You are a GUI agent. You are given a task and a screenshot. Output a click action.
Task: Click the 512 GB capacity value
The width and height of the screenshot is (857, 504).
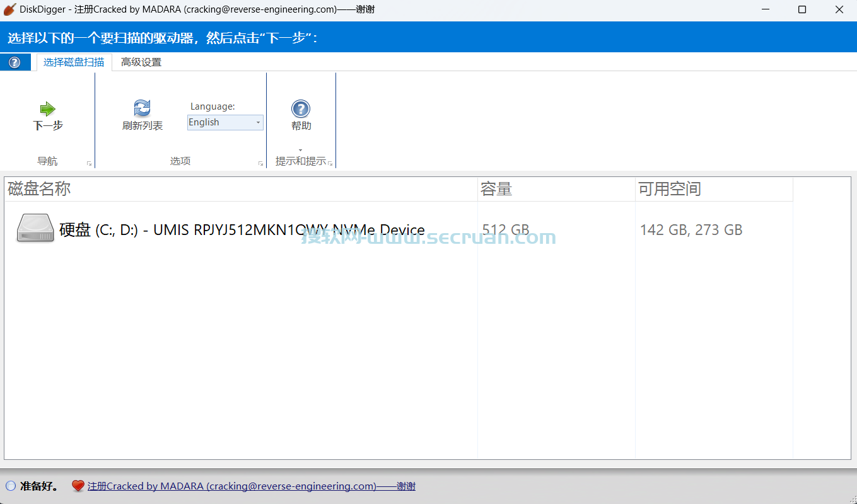tap(506, 230)
